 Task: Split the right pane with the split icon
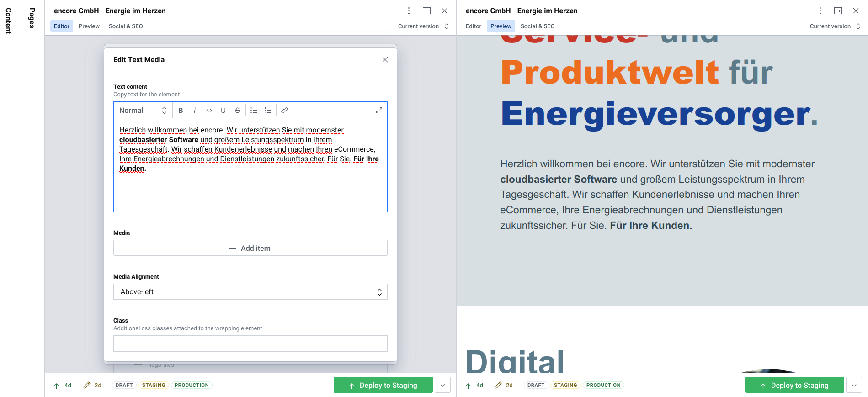point(838,11)
